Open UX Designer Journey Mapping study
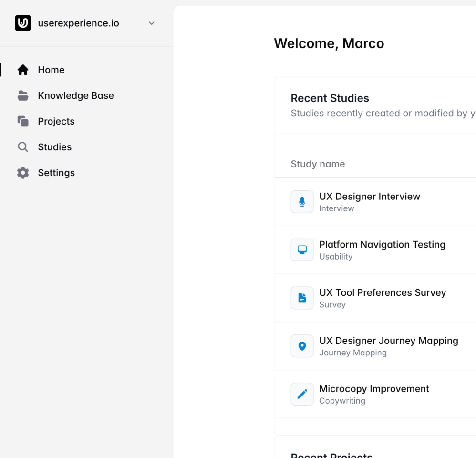 [x=389, y=341]
